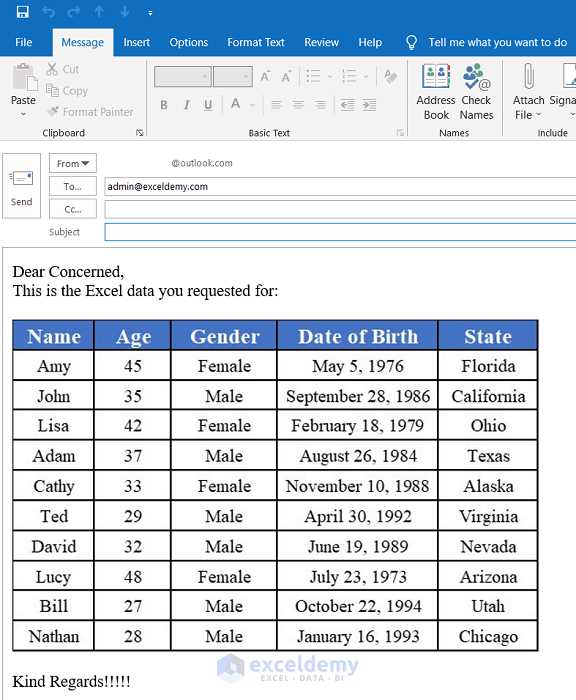
Task: Click the Undo arrow in quick access toolbar
Action: tap(48, 12)
